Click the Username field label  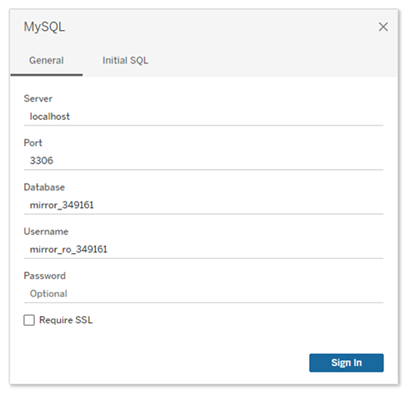pos(46,232)
